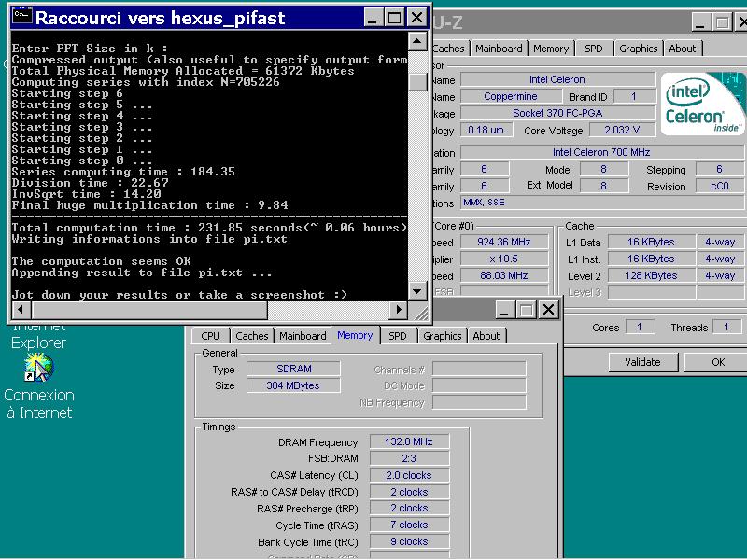Click the Socket 370 FC-PGA package value

coord(557,113)
